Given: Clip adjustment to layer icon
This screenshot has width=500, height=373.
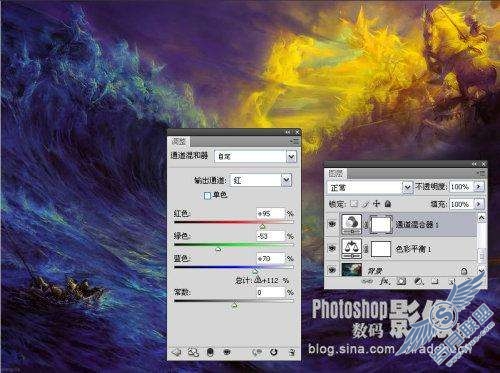Looking at the screenshot, I should coord(210,352).
